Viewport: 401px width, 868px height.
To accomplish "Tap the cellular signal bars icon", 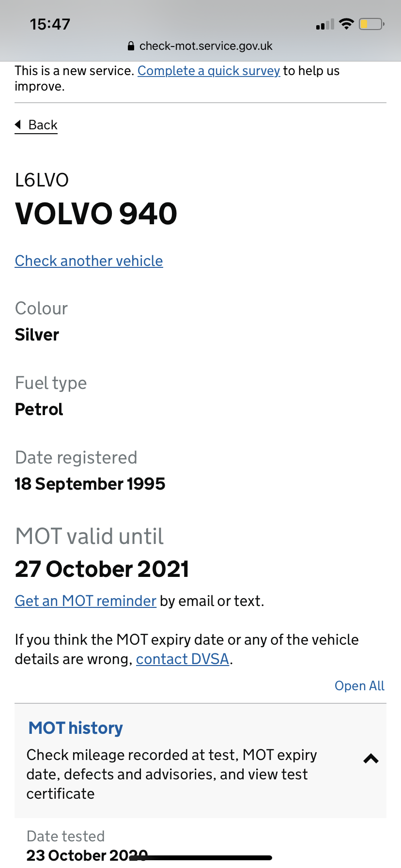I will [x=325, y=24].
